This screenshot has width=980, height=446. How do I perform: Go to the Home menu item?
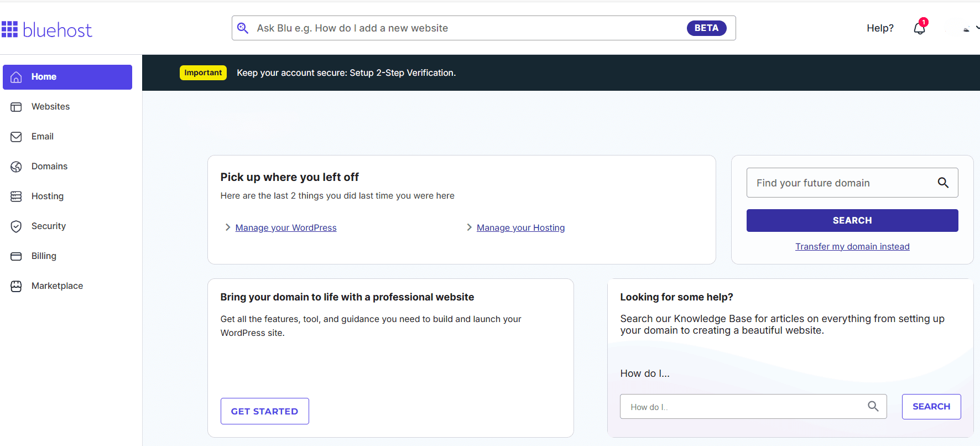[67, 77]
